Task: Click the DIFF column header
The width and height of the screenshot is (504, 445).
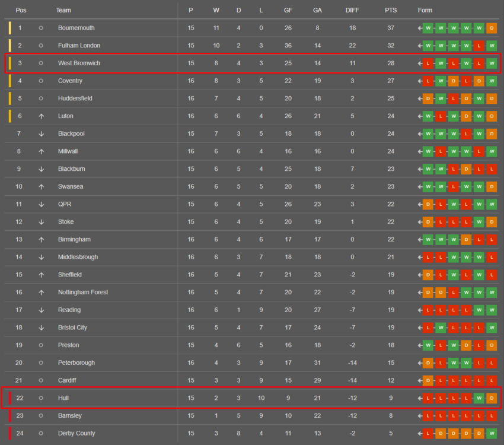Action: pos(352,10)
